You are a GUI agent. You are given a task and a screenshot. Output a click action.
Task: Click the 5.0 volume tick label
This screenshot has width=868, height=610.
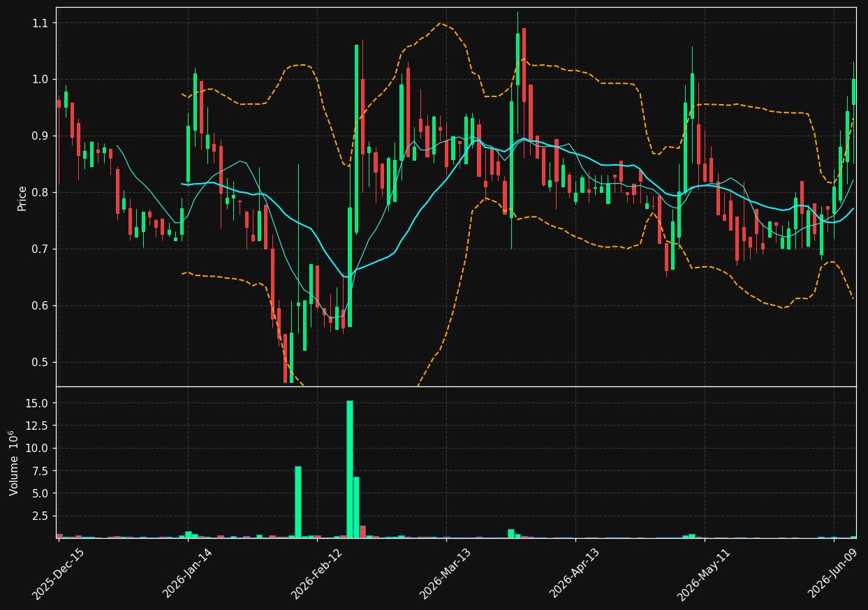(41, 493)
